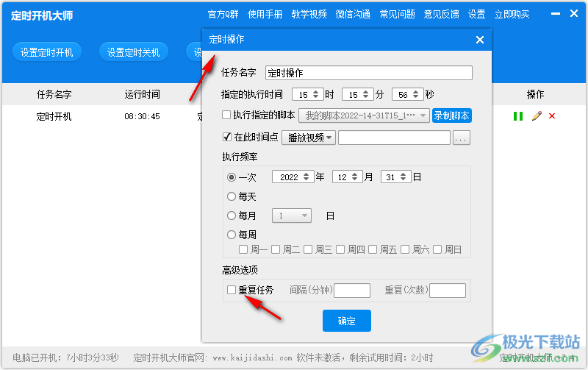Focus the 任务名字 input field
Image resolution: width=588 pixels, height=370 pixels.
369,73
